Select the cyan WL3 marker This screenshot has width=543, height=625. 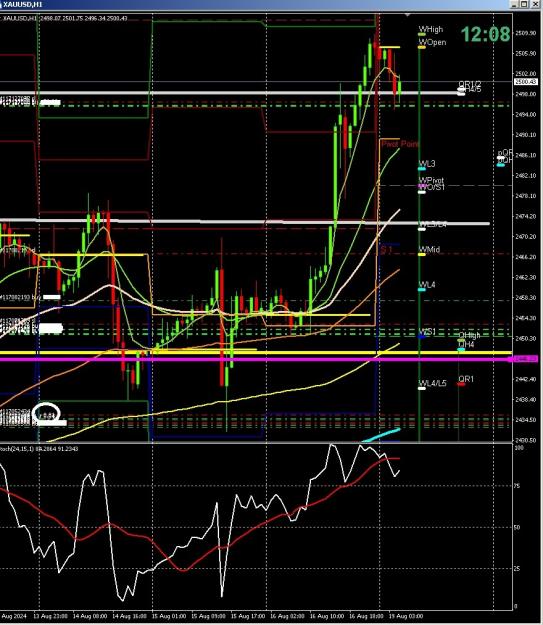pyautogui.click(x=422, y=169)
